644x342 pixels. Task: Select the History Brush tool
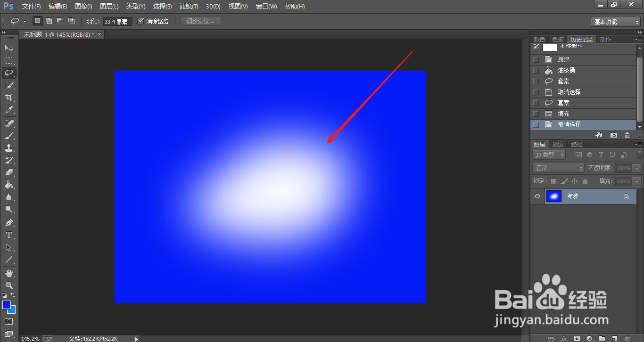pyautogui.click(x=9, y=160)
